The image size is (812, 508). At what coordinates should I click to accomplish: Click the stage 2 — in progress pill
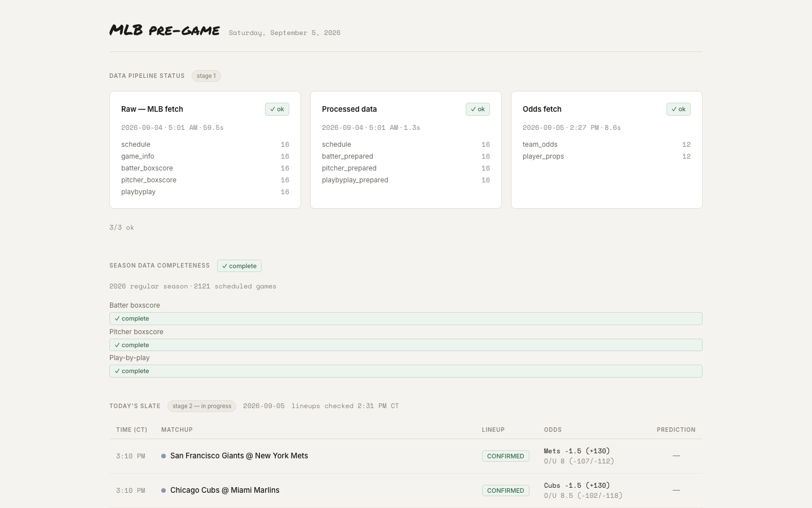(202, 406)
